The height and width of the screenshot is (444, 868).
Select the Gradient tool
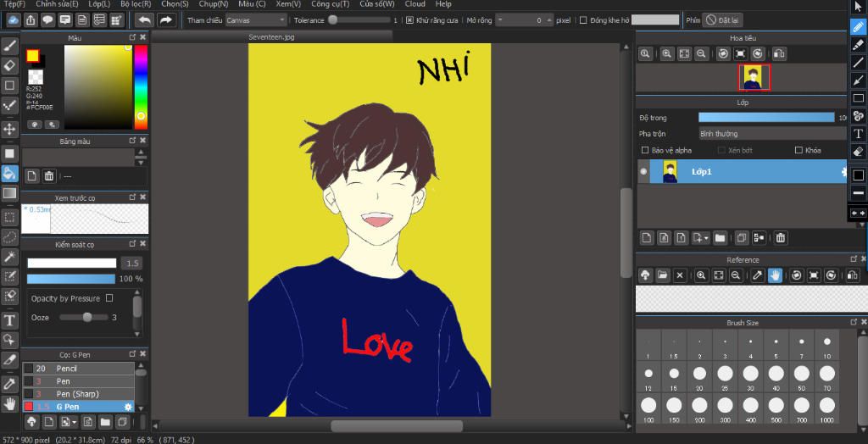coord(10,193)
